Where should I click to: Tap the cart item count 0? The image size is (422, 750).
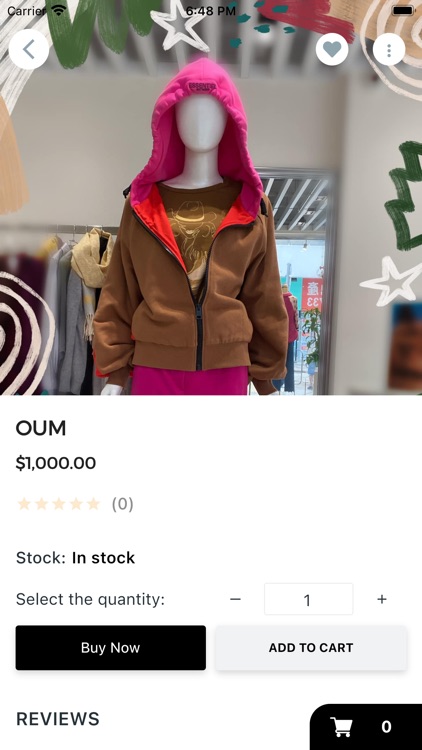[x=386, y=727]
